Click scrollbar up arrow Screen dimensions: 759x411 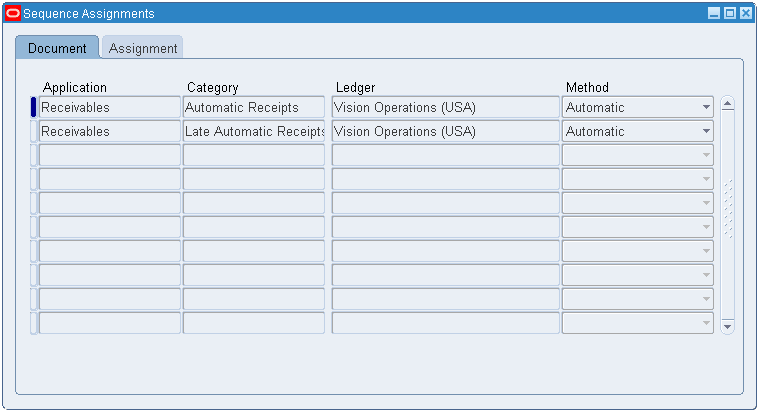[727, 103]
